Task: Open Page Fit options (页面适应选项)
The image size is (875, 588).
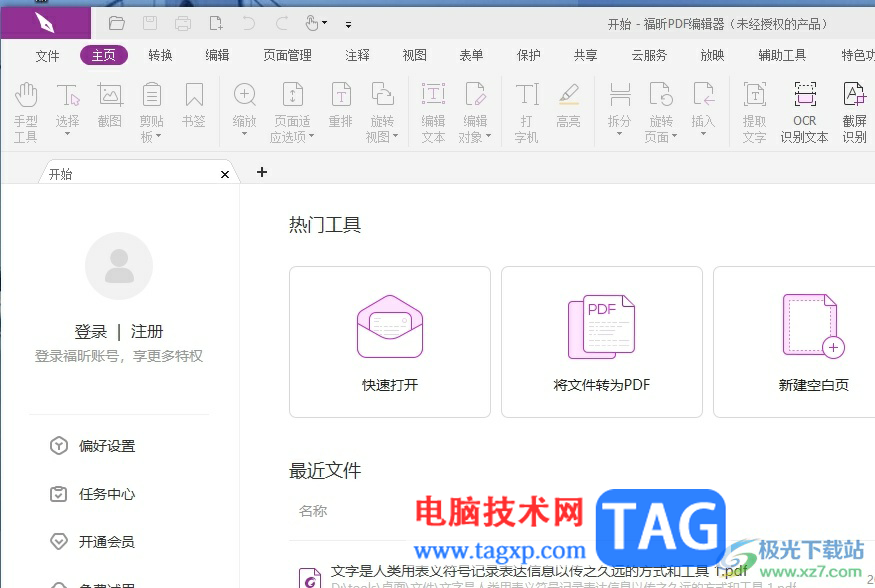Action: [x=292, y=112]
